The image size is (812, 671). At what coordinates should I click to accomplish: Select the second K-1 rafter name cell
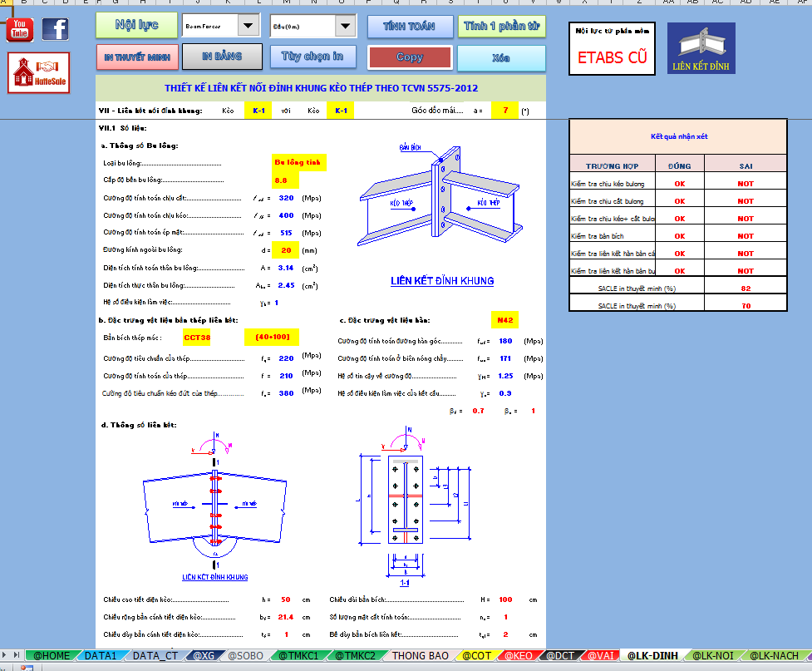(x=341, y=111)
